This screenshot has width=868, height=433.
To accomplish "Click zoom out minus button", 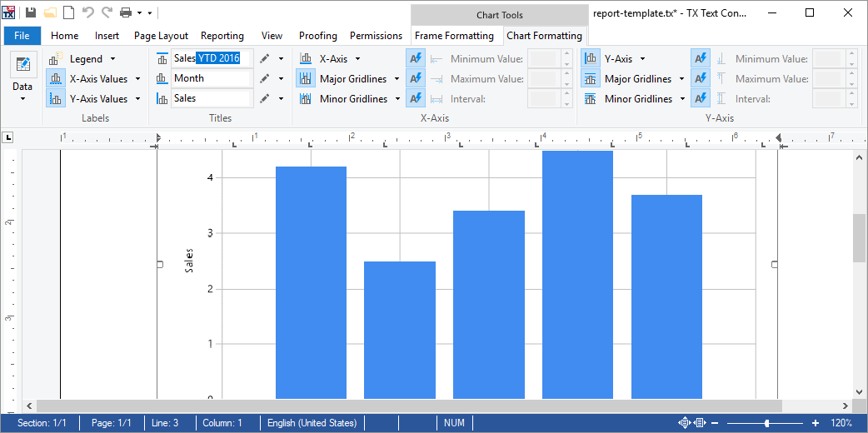I will coord(715,423).
